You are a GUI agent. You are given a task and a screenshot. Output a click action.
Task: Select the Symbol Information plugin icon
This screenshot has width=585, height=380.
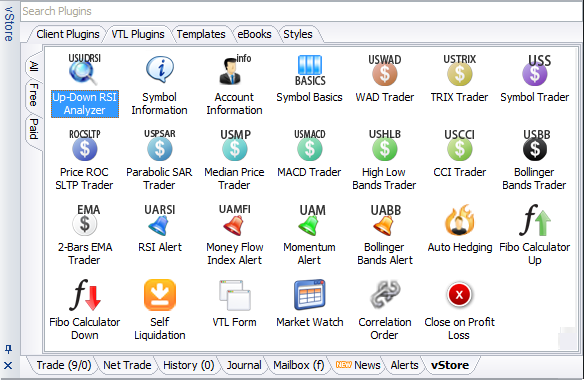[160, 69]
